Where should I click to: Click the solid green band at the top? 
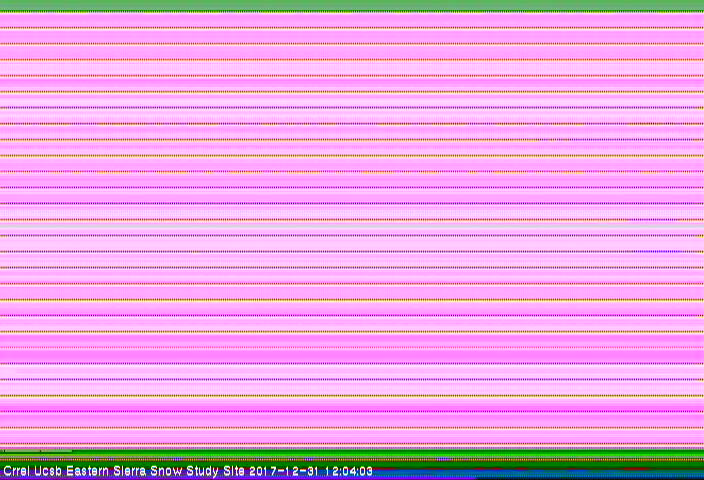(x=352, y=5)
